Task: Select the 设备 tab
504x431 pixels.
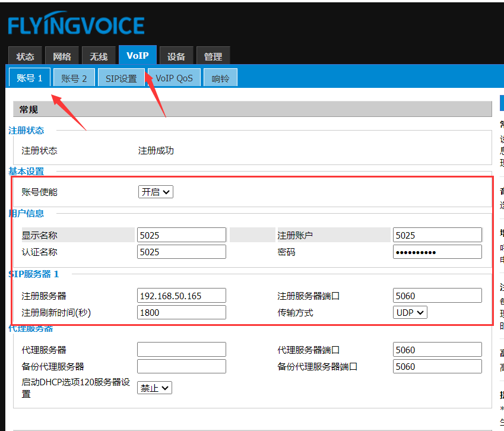Action: point(176,57)
